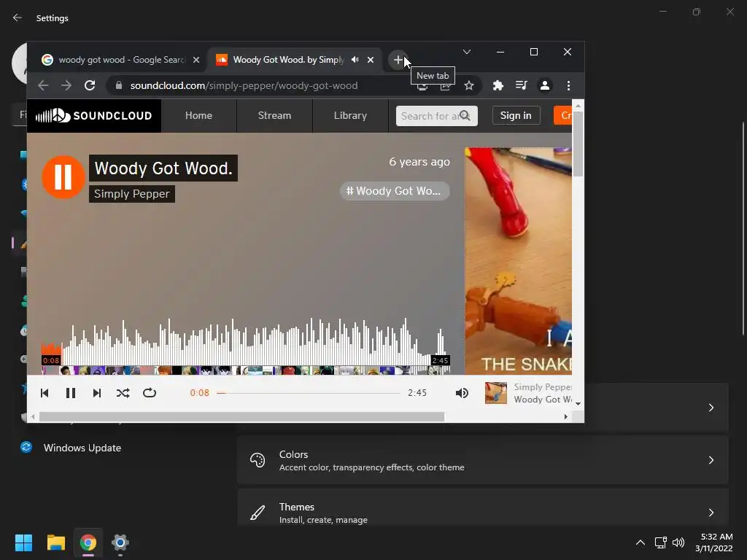The height and width of the screenshot is (560, 747).
Task: Click the lock icon in the address bar
Action: (119, 86)
